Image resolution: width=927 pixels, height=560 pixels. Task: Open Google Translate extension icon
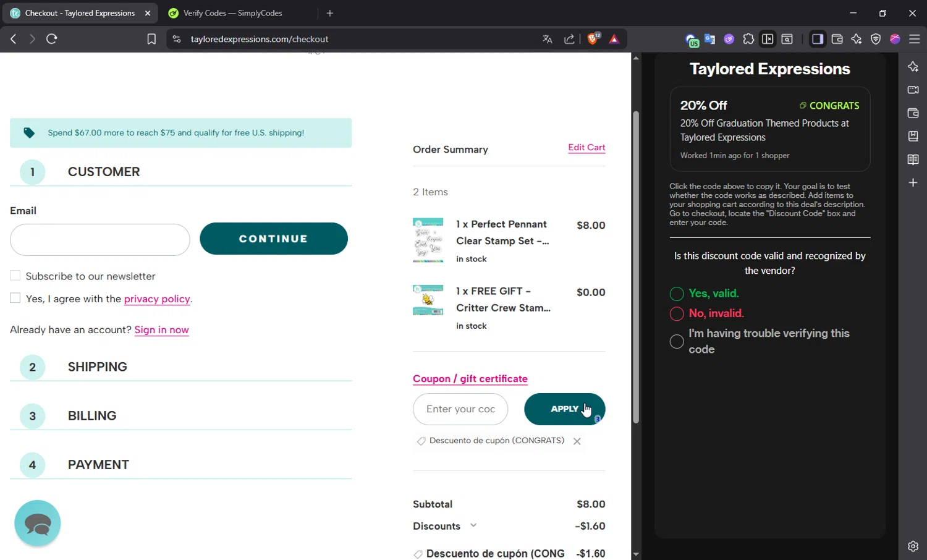tap(709, 39)
